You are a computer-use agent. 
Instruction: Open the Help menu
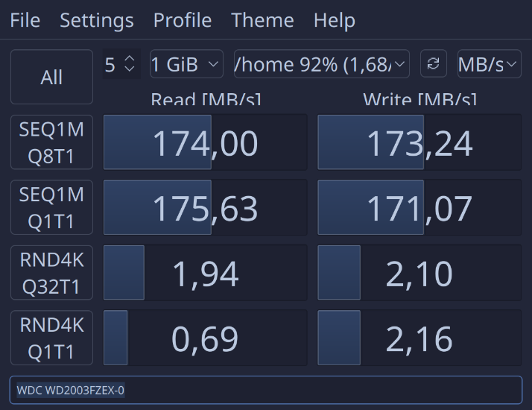(335, 20)
